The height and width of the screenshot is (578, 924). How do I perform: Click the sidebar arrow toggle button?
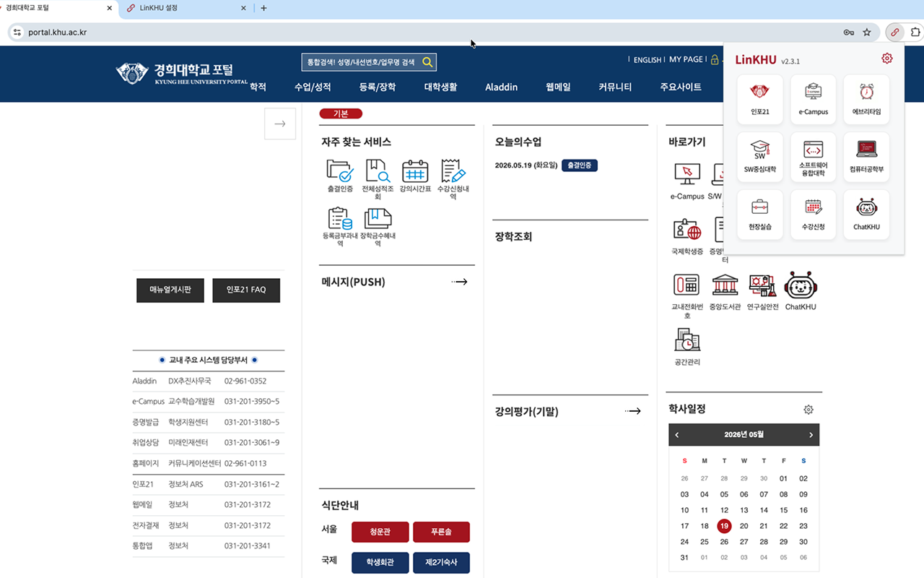280,124
